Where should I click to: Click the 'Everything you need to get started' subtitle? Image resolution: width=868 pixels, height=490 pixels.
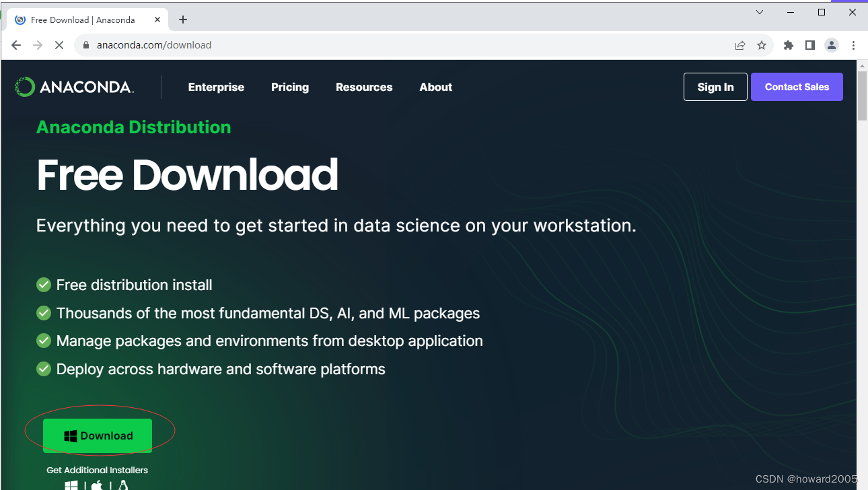336,225
